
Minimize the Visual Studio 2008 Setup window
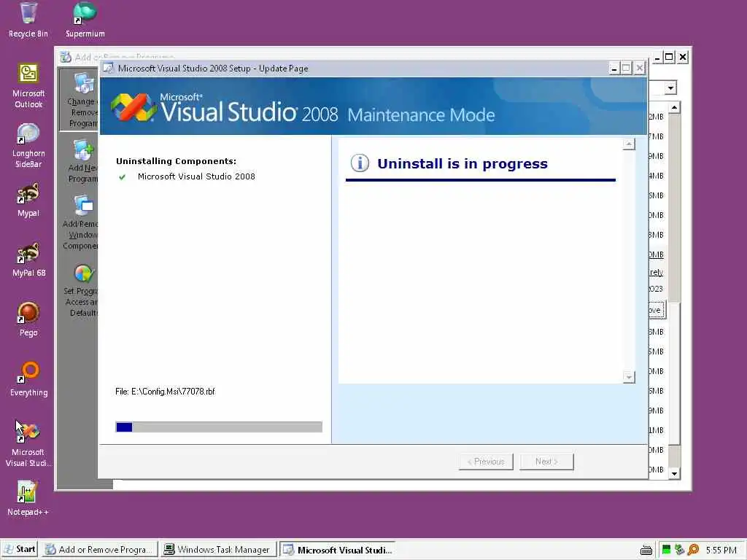(x=614, y=69)
